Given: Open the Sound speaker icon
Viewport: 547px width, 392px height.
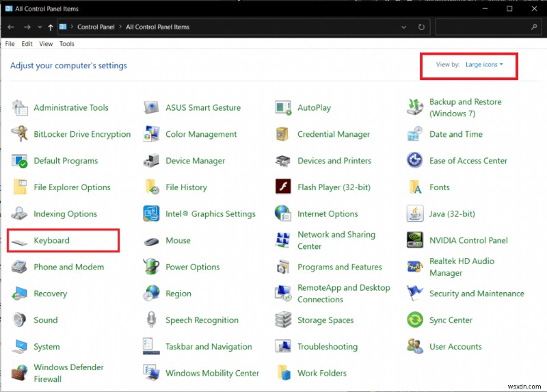Looking at the screenshot, I should click(x=20, y=320).
